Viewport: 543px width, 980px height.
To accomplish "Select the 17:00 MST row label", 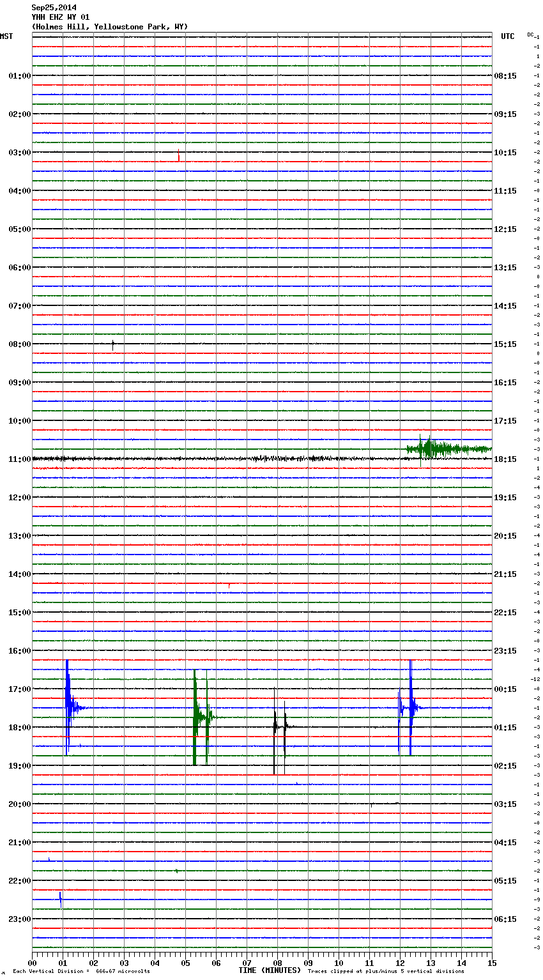I will pos(20,689).
